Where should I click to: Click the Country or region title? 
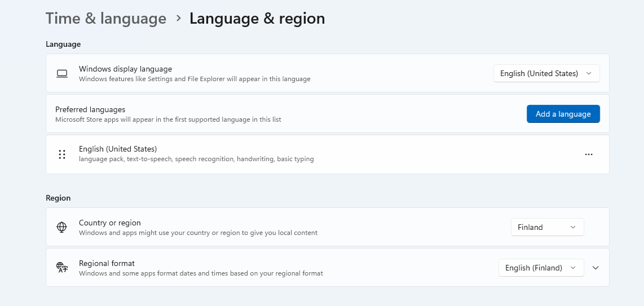click(x=110, y=223)
